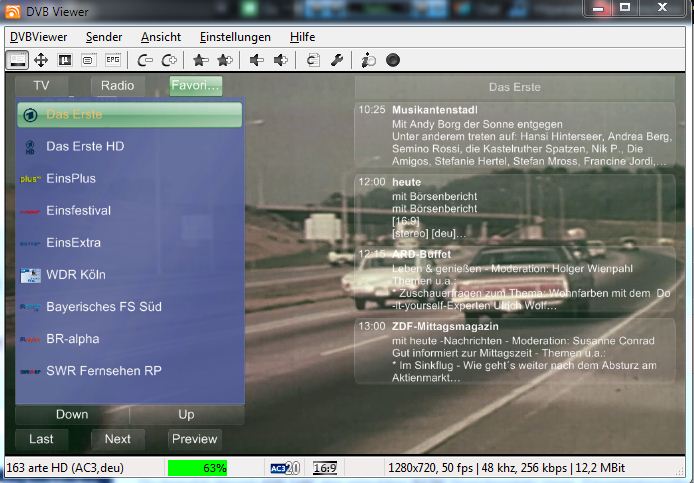
Task: Open the Sender menu
Action: pos(104,37)
